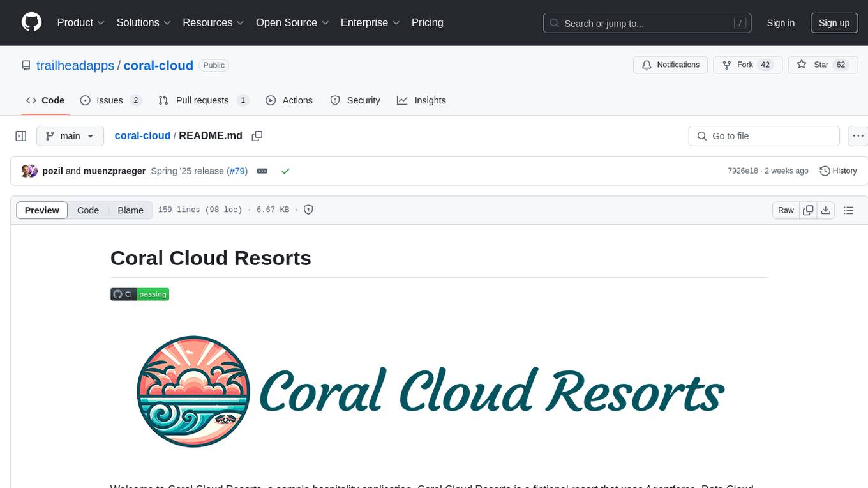Click the CI passing badge

pos(140,294)
